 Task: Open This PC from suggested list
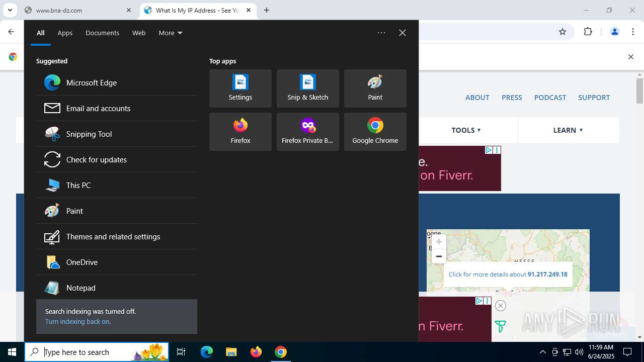click(x=117, y=185)
